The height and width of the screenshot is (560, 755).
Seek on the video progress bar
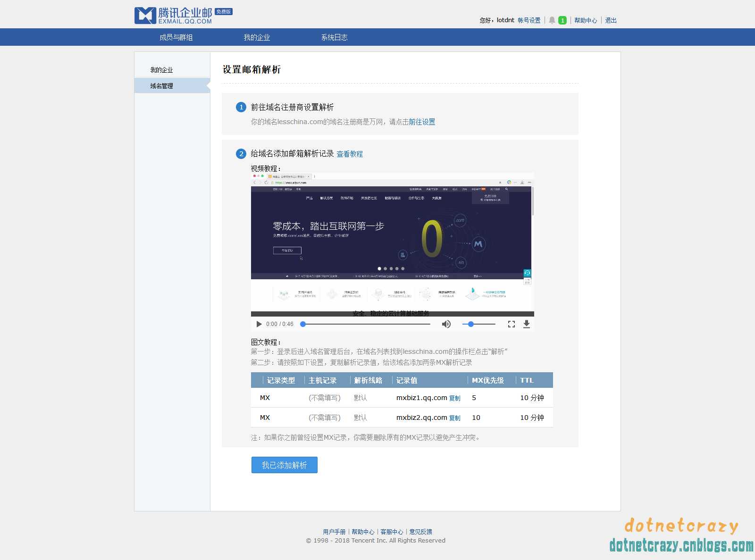[366, 324]
